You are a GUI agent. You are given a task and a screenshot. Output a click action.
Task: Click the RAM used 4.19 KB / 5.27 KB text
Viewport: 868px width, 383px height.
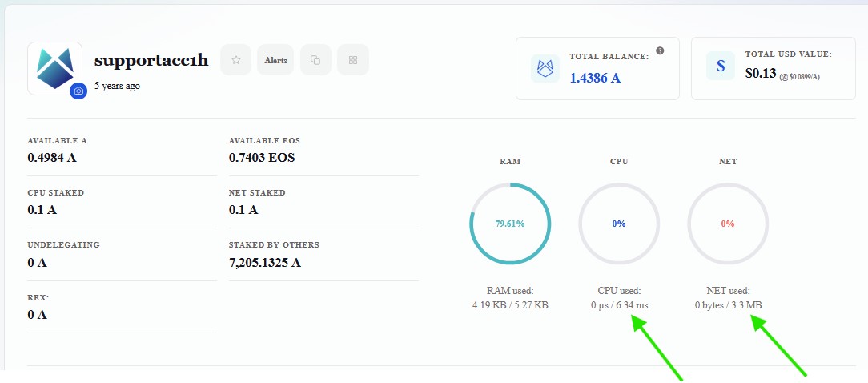[510, 304]
